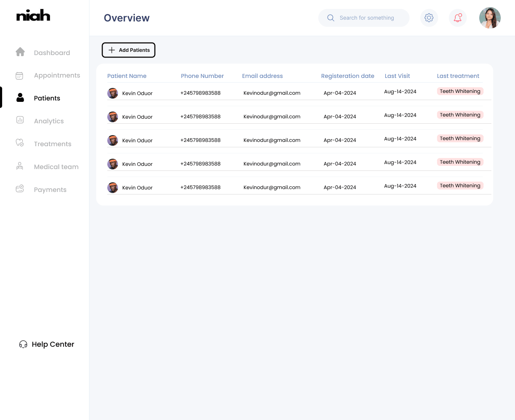
Task: Open settings with the gear icon
Action: pyautogui.click(x=429, y=18)
